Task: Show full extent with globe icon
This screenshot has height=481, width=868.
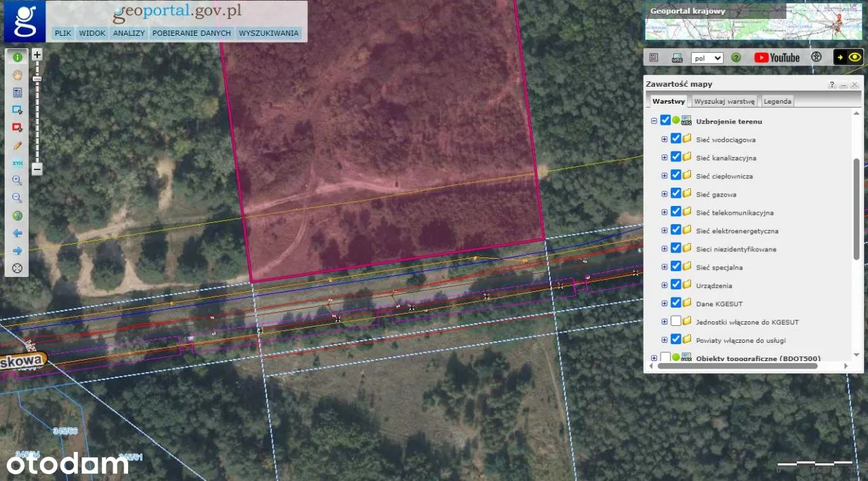Action: click(18, 216)
